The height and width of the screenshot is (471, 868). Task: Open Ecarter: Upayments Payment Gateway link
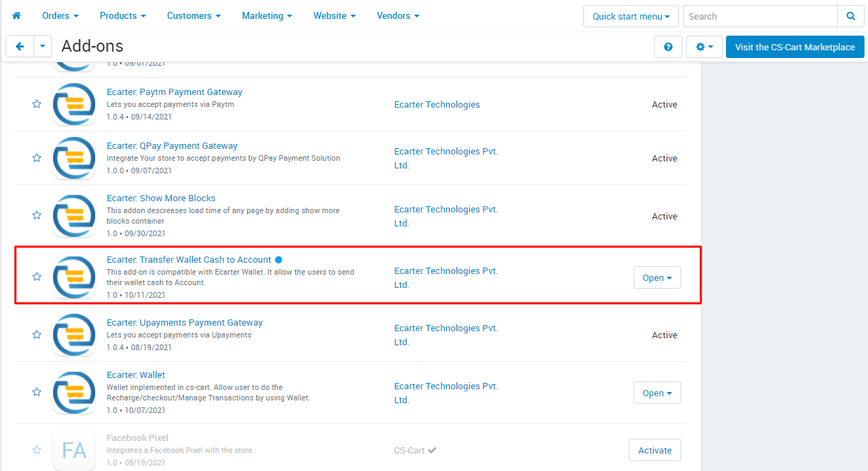[x=185, y=323]
